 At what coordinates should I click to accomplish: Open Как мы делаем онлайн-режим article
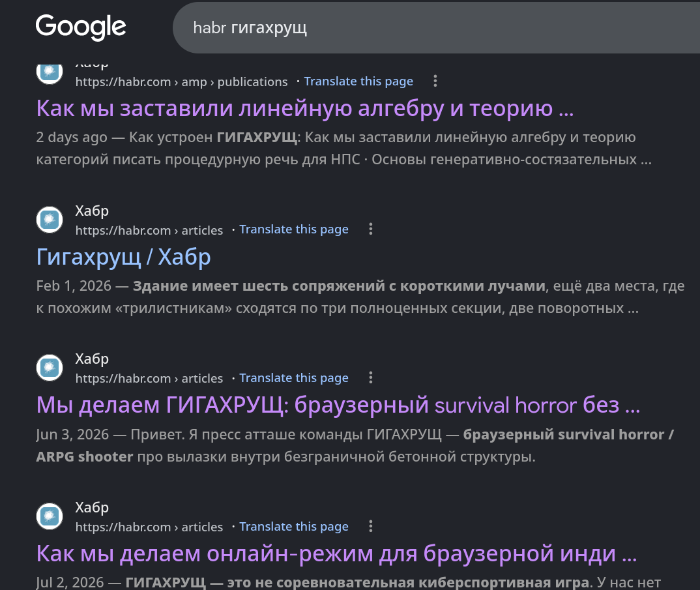coord(336,554)
